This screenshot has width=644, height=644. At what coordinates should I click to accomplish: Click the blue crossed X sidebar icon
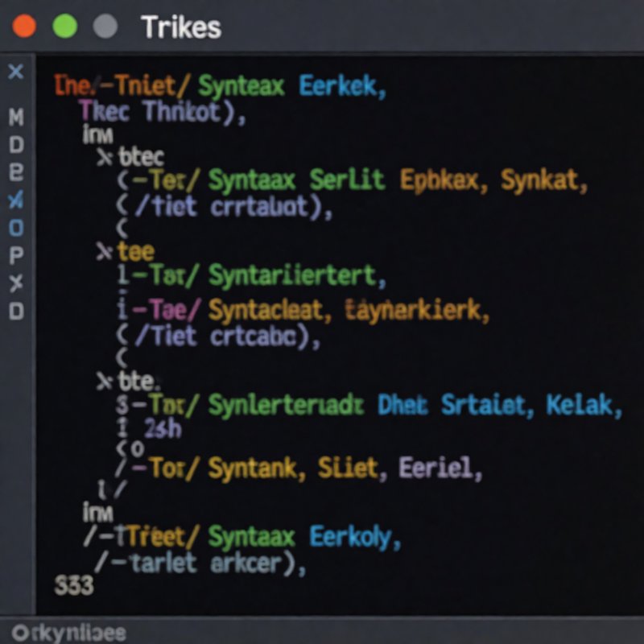(x=15, y=200)
